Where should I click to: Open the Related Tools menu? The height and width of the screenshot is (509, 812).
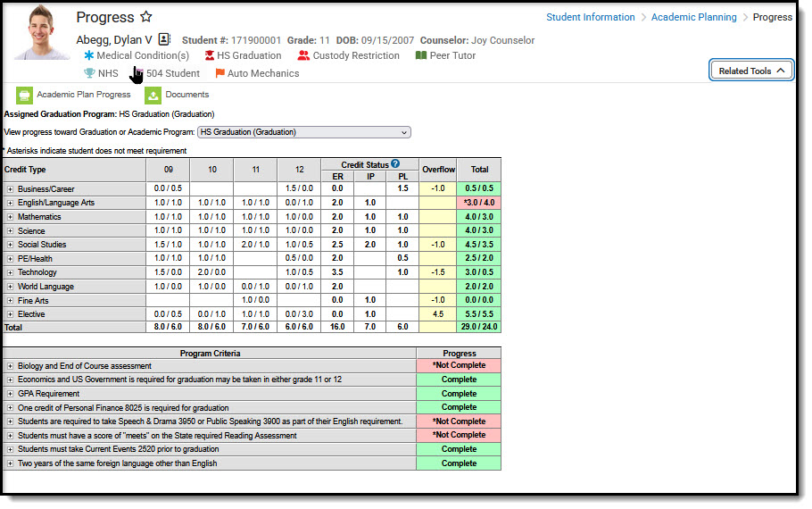[x=751, y=71]
